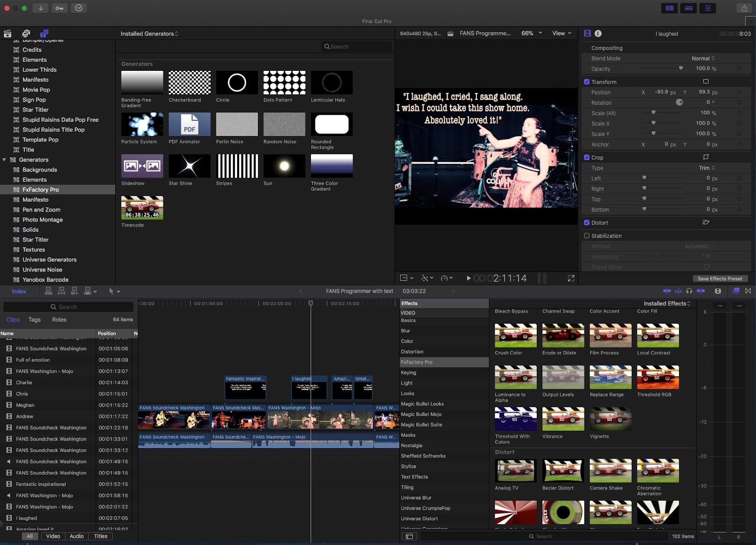This screenshot has height=545, width=756.
Task: Change Crop Type Trim popup
Action: tap(707, 168)
